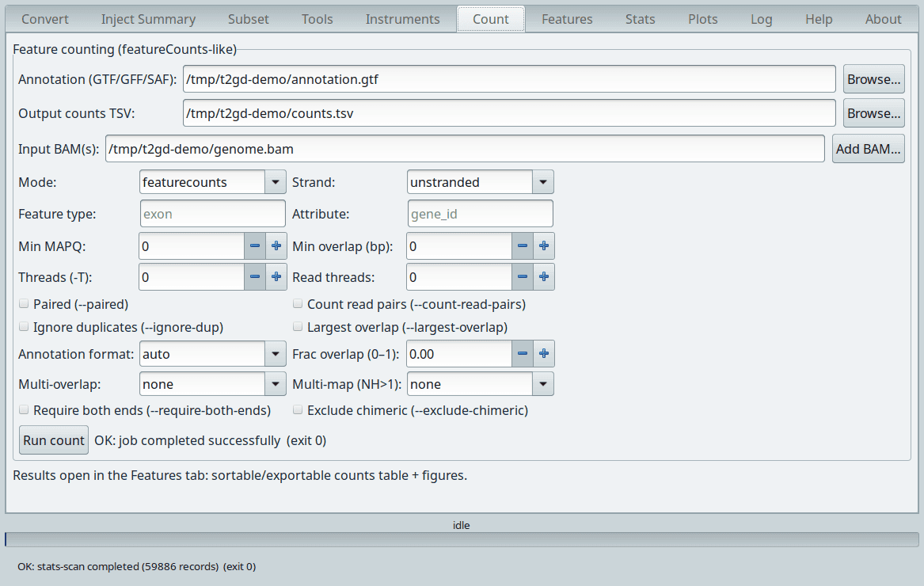Image resolution: width=924 pixels, height=586 pixels.
Task: Click the Frac overlap 0.00 field
Action: tap(459, 354)
